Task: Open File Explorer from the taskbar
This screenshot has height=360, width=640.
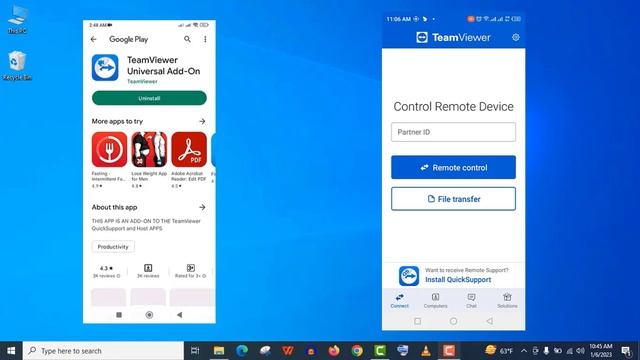Action: (219, 351)
